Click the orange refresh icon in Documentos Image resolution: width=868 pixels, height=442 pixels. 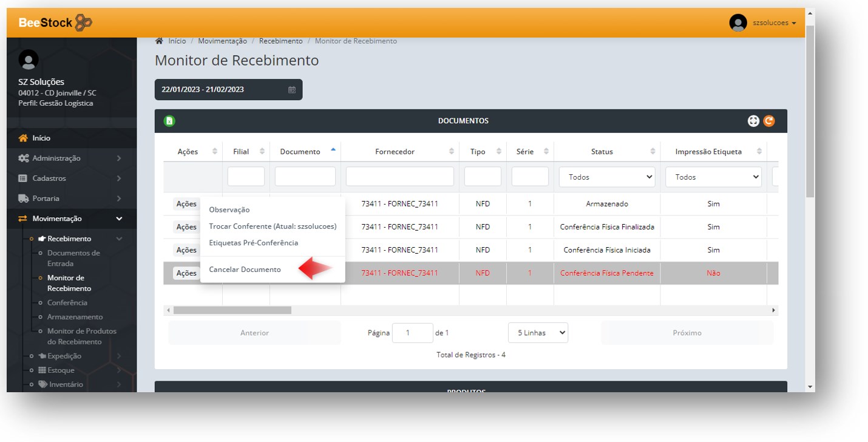pos(769,121)
